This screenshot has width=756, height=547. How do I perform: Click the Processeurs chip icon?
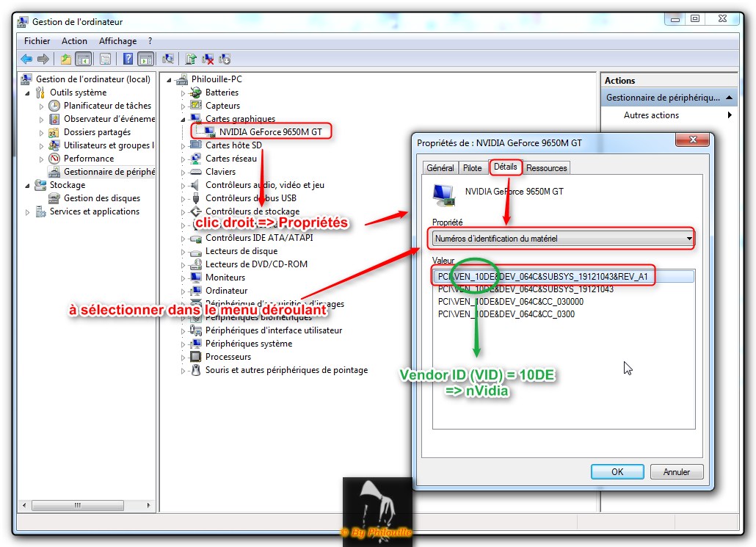tap(195, 356)
